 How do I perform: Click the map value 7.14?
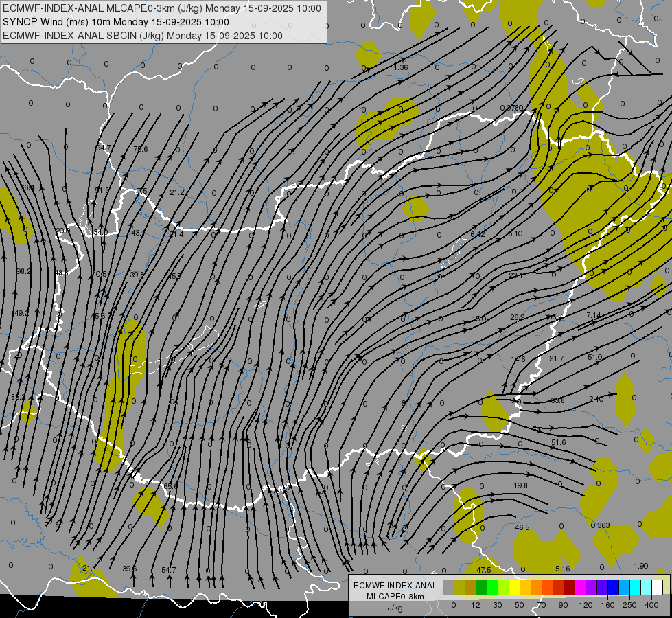click(594, 315)
